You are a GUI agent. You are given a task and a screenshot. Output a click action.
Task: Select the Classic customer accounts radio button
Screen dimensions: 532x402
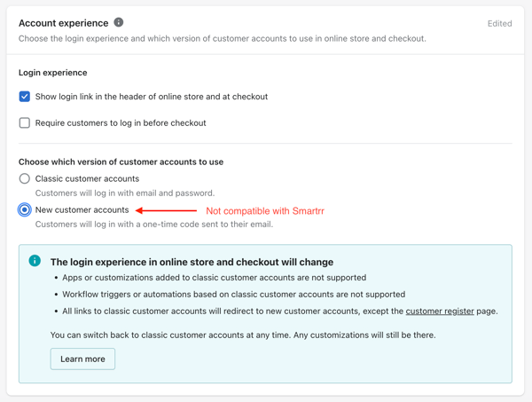point(25,178)
